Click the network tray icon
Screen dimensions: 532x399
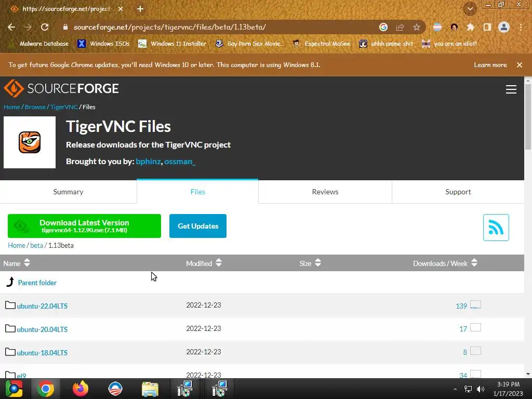click(468, 389)
